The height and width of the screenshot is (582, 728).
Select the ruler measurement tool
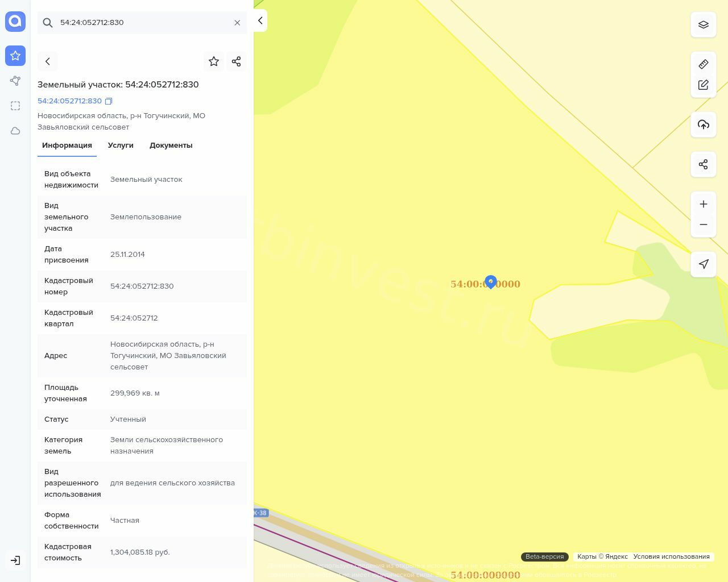pos(704,64)
